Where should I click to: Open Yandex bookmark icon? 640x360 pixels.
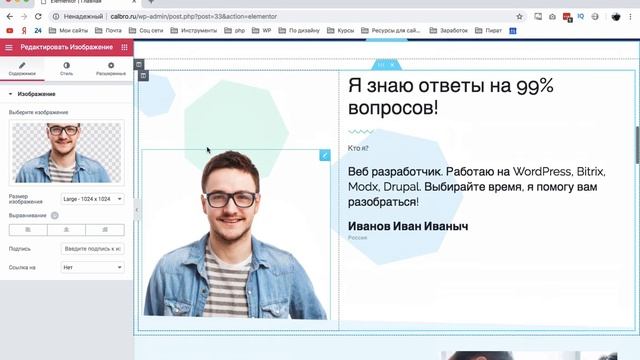[24, 31]
